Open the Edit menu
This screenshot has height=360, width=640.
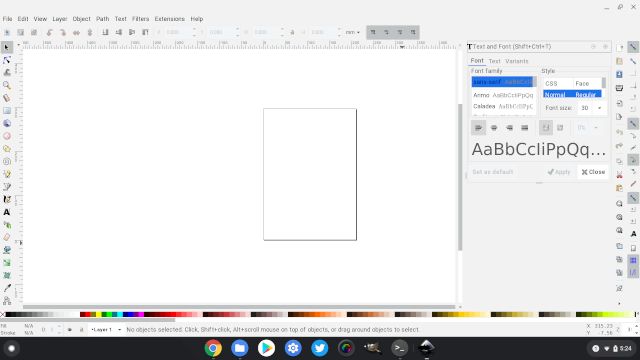coord(23,19)
